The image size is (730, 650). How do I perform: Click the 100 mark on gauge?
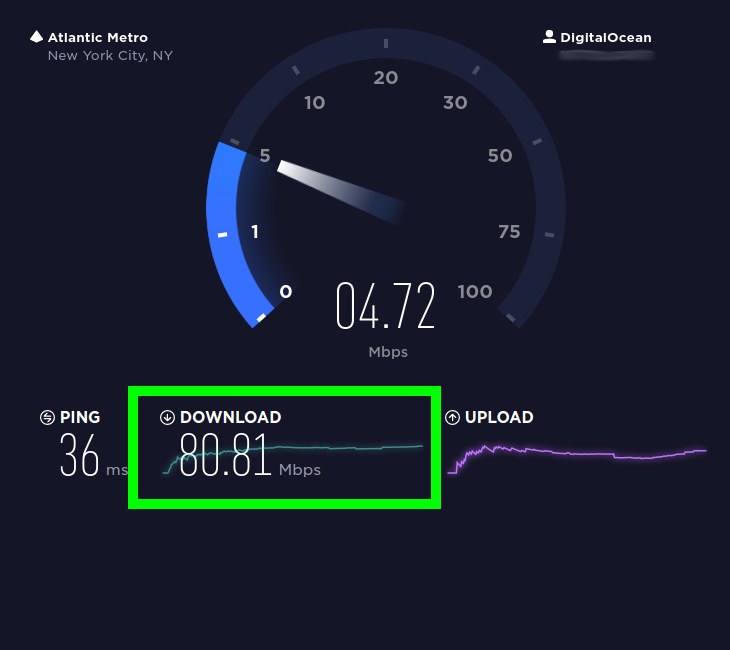pos(475,292)
